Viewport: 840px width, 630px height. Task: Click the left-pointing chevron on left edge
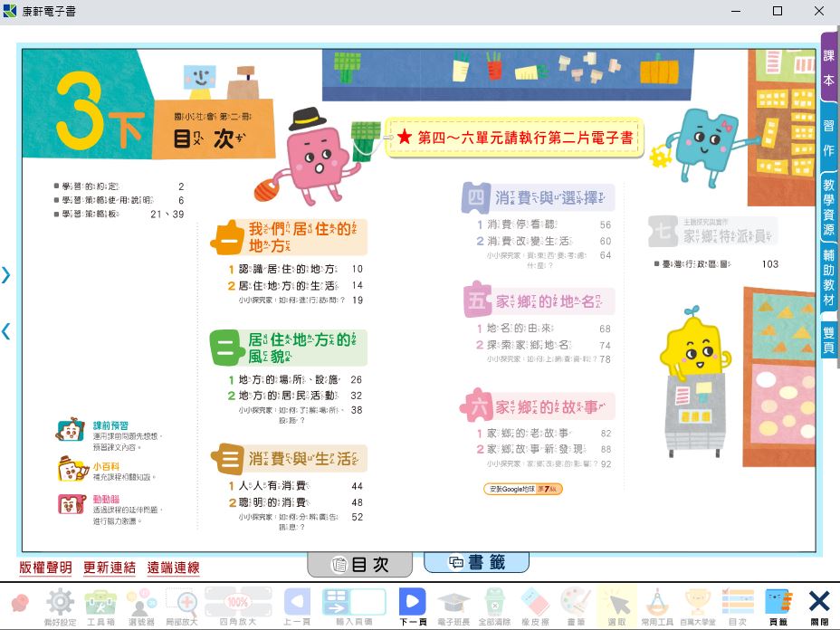tap(6, 331)
